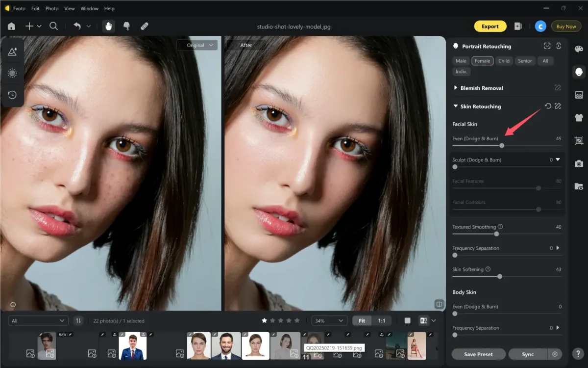Open the Help menu
The height and width of the screenshot is (368, 588).
pos(109,8)
